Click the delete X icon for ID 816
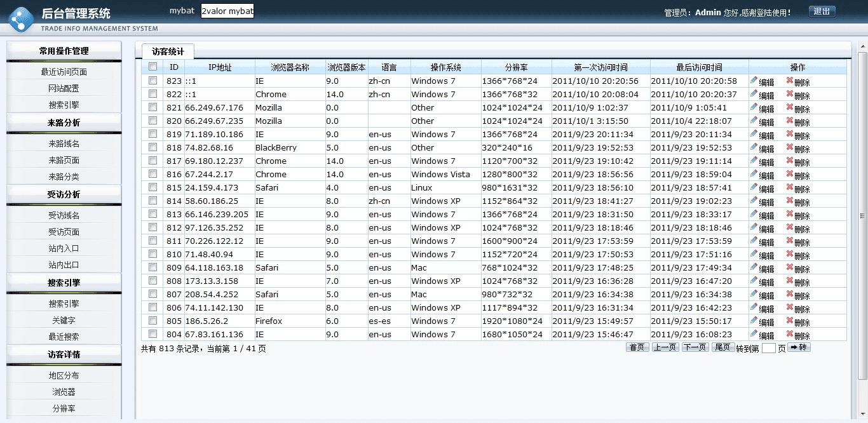This screenshot has height=423, width=868. click(790, 173)
